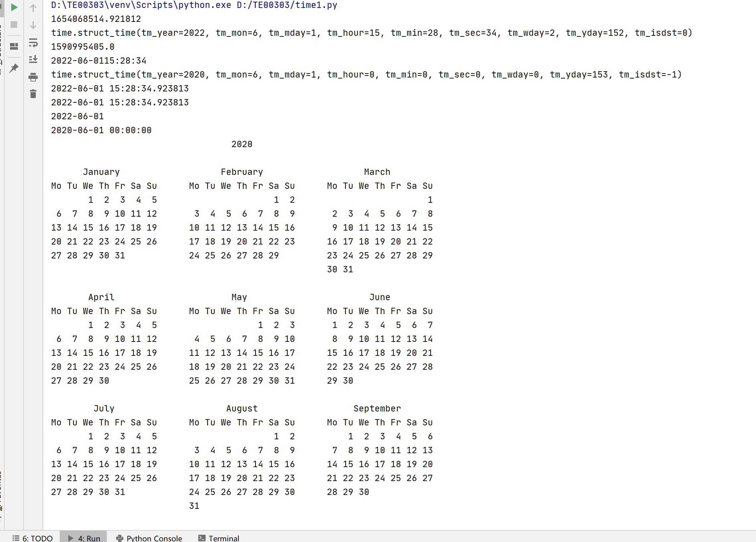The image size is (756, 542).
Task: Open the 6: TODO tool window
Action: coord(33,538)
